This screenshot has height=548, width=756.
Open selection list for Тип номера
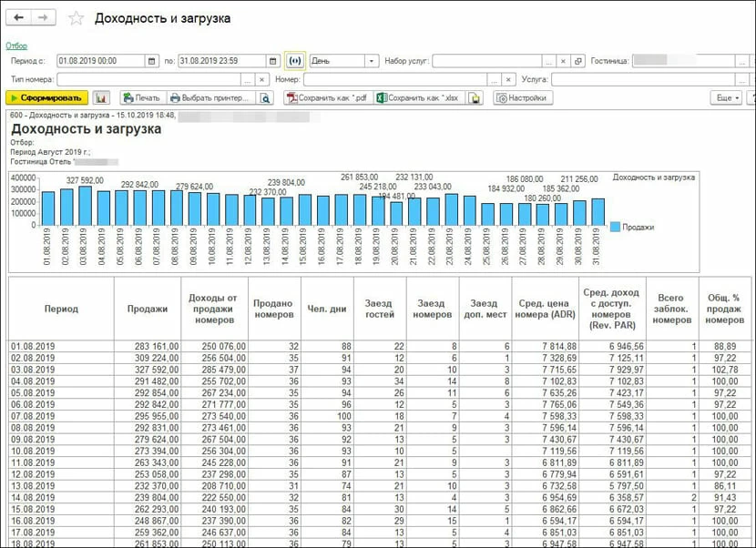click(247, 79)
